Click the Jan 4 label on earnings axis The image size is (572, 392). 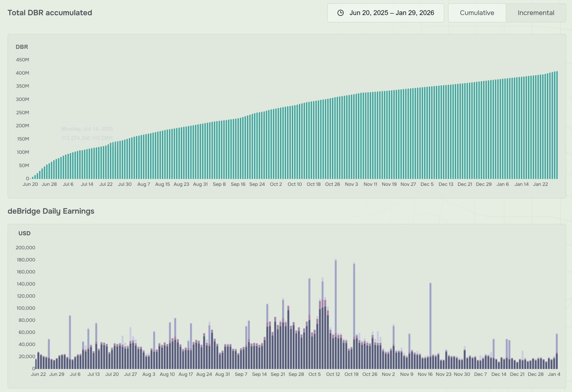click(554, 374)
